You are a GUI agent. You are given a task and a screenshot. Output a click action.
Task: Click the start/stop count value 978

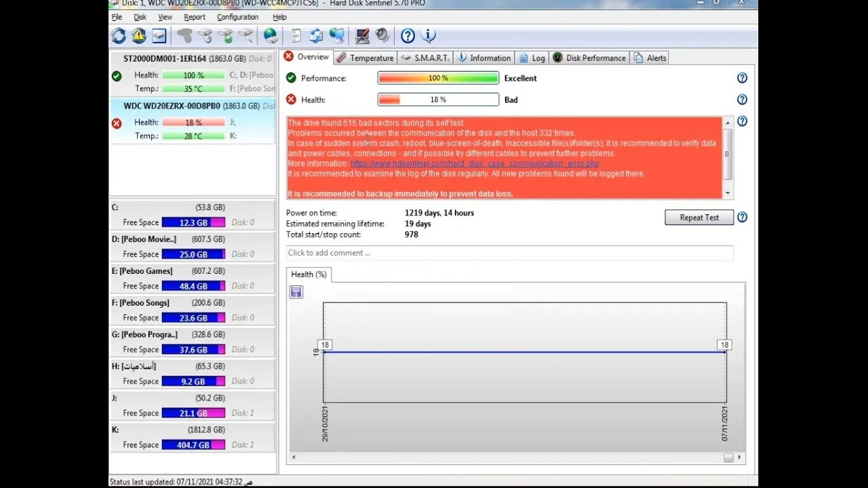411,235
